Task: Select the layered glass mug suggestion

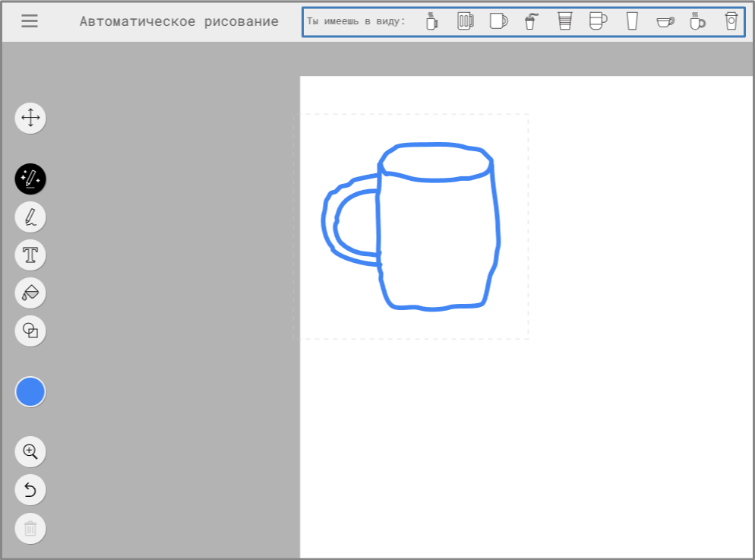Action: tap(598, 21)
